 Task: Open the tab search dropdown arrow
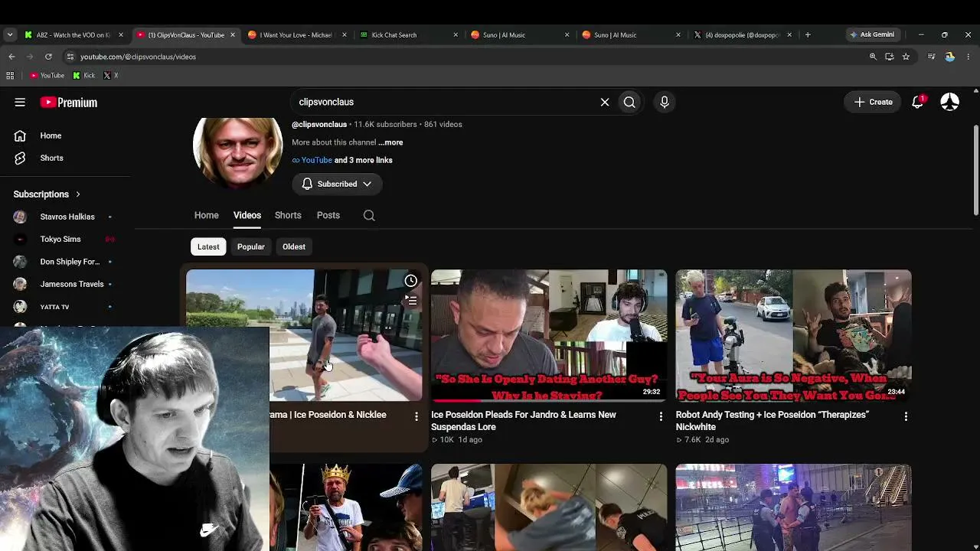10,34
